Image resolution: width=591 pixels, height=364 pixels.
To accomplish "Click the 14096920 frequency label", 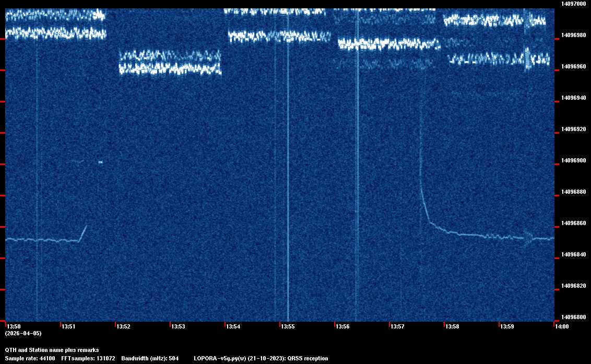I will tap(573, 129).
